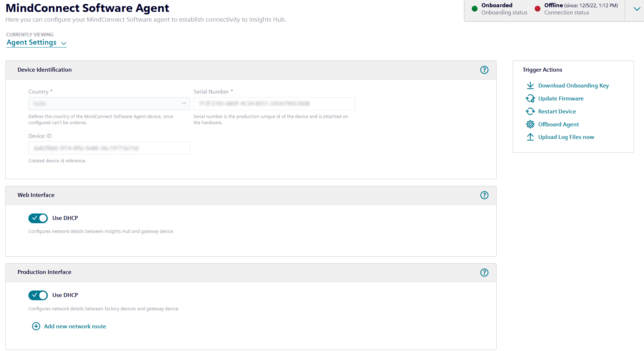Screen dimensions: 644x351
Task: Click Download Onboarding Key link
Action: 574,85
